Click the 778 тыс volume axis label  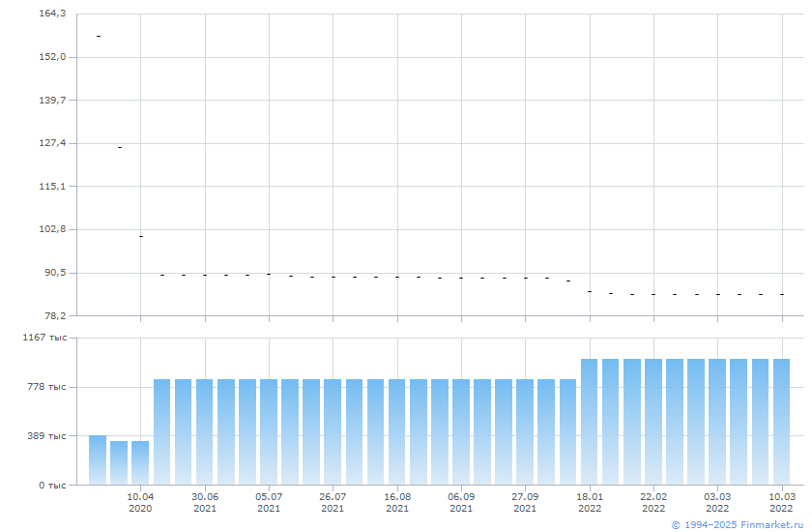pos(46,387)
